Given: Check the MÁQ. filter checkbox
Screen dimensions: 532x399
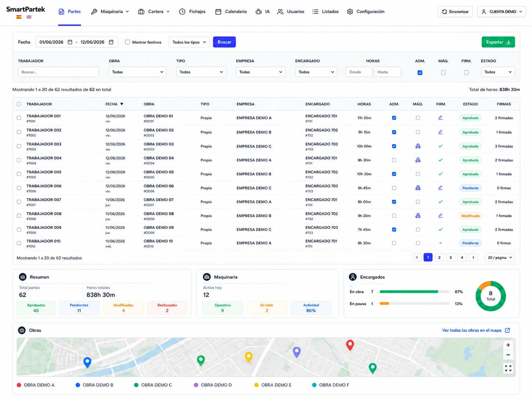Looking at the screenshot, I should point(443,73).
